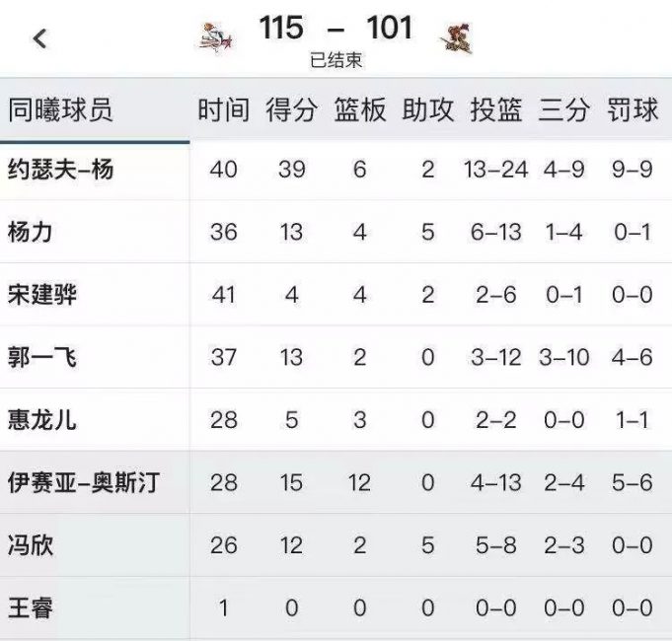The width and height of the screenshot is (672, 641).
Task: Click the 三分 column header
Action: tap(564, 109)
